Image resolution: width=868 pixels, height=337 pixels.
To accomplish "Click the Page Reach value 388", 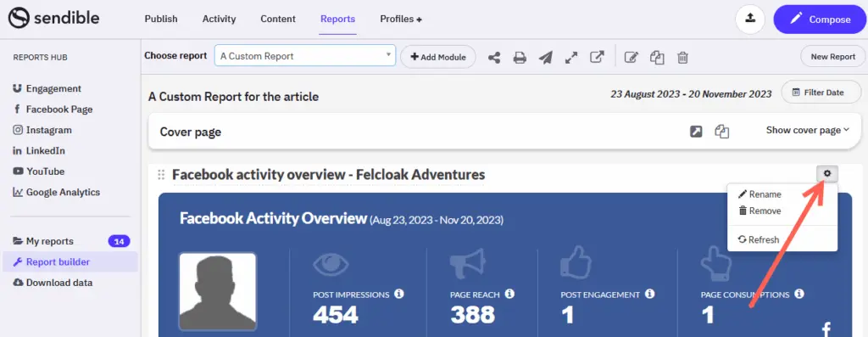I will 472,316.
